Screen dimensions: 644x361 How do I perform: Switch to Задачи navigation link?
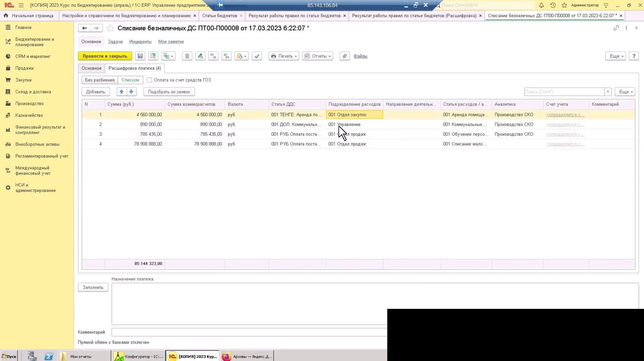115,42
